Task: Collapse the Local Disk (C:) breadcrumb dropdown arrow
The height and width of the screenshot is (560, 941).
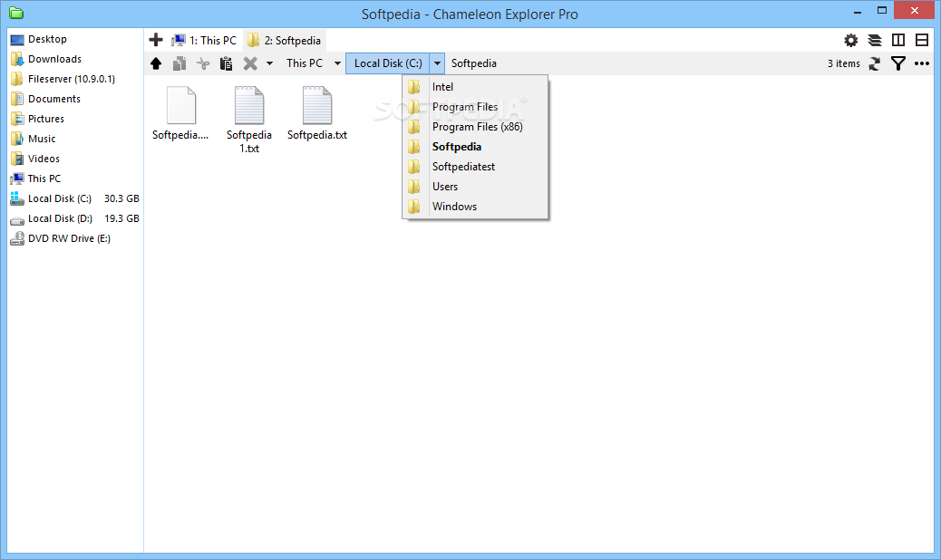Action: [x=438, y=63]
